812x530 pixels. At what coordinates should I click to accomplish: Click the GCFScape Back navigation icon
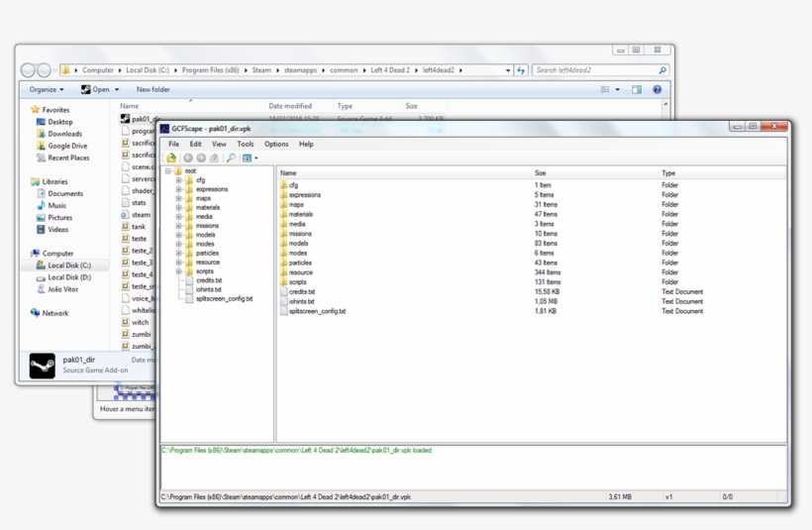click(188, 159)
